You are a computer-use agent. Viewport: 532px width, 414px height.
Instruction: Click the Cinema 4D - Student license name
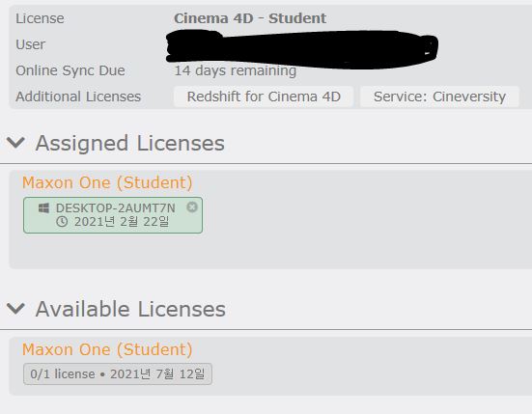pyautogui.click(x=250, y=18)
